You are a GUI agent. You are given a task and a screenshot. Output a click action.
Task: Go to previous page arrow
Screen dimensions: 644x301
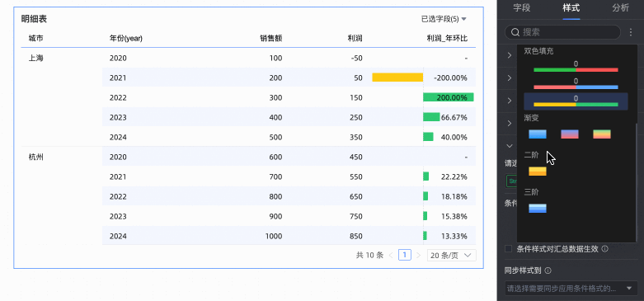pyautogui.click(x=391, y=256)
